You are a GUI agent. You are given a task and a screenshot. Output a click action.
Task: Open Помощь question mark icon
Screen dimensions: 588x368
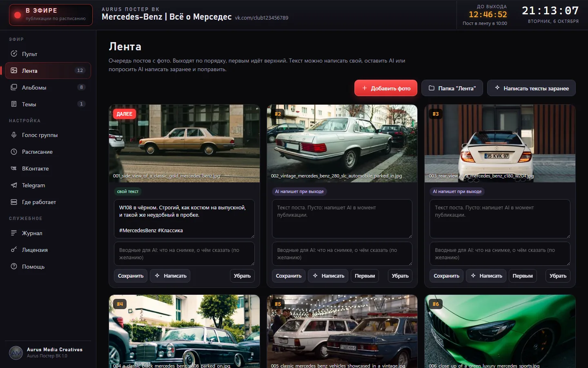tap(14, 266)
